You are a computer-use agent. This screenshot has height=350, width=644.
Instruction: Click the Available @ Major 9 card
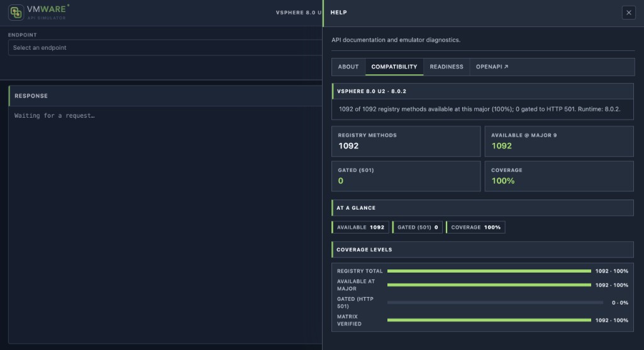coord(559,141)
